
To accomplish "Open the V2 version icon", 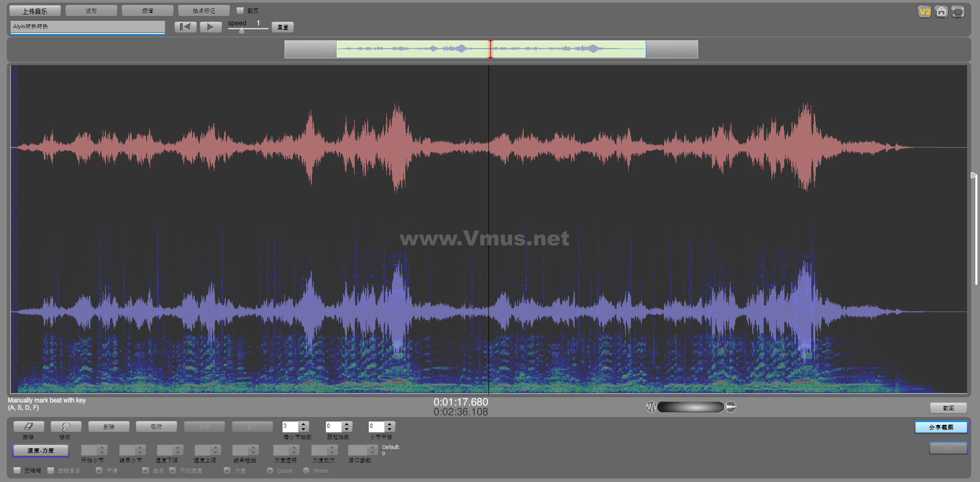I will click(x=924, y=11).
